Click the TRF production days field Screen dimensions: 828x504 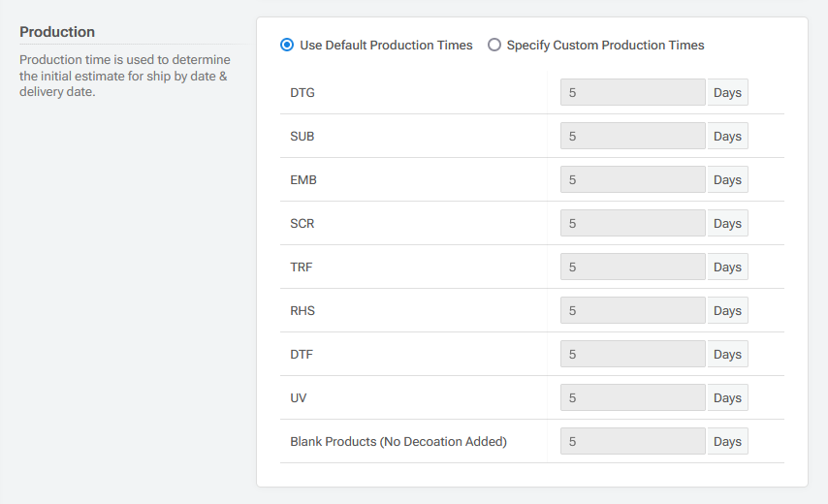(632, 268)
